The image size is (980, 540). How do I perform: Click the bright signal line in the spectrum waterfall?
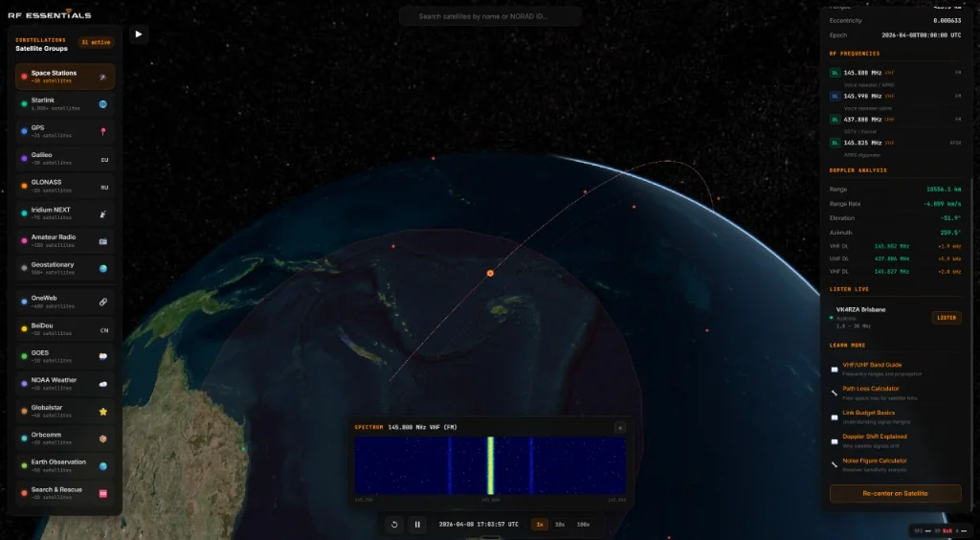coord(491,465)
